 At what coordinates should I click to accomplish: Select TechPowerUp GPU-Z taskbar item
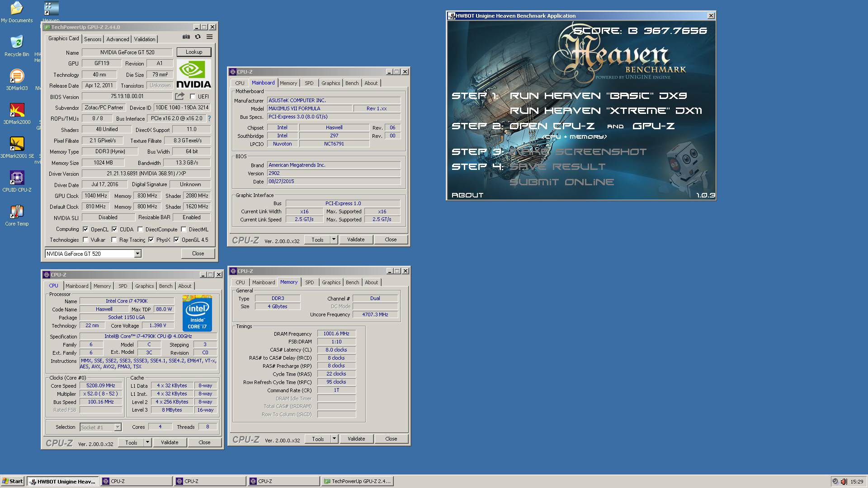[357, 481]
